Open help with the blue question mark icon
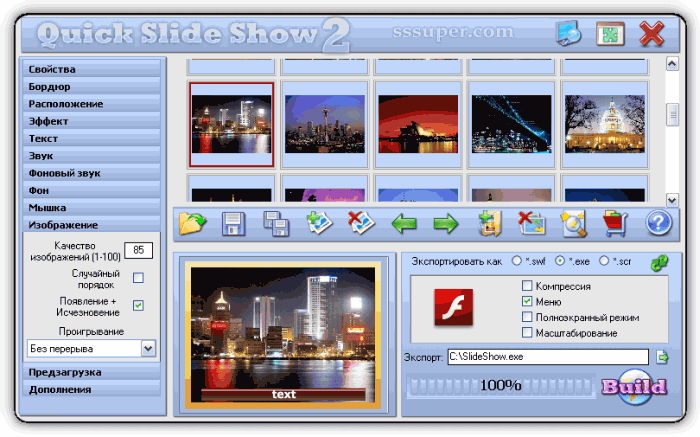The height and width of the screenshot is (437, 700). (658, 223)
